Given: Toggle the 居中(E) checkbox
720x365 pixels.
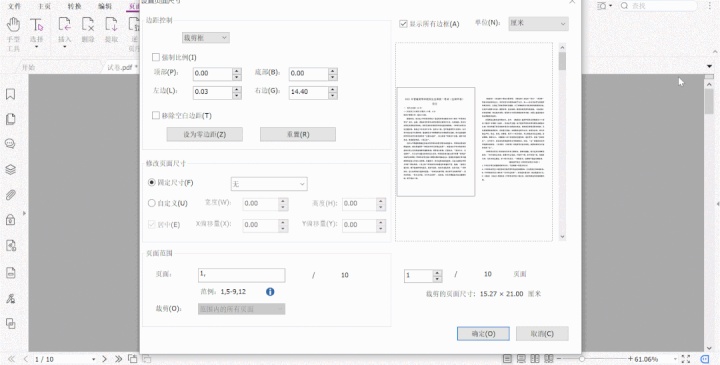Looking at the screenshot, I should click(x=152, y=225).
